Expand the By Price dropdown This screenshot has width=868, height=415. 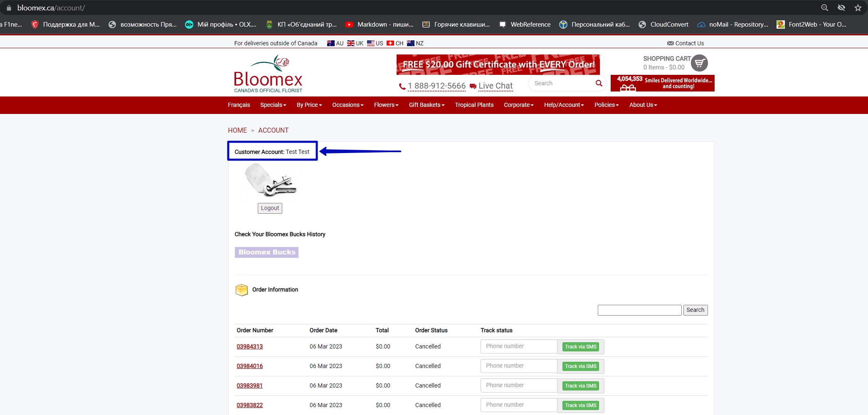pos(309,105)
